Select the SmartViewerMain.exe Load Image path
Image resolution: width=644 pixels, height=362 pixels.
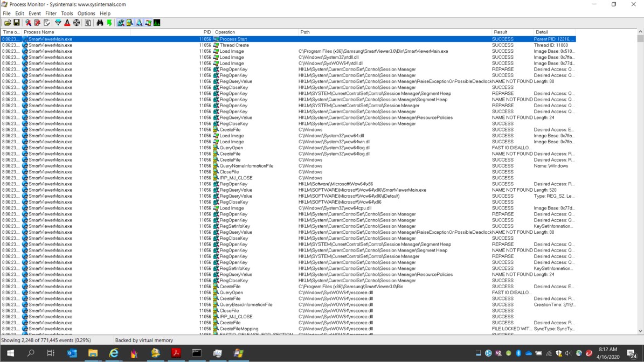pos(373,51)
